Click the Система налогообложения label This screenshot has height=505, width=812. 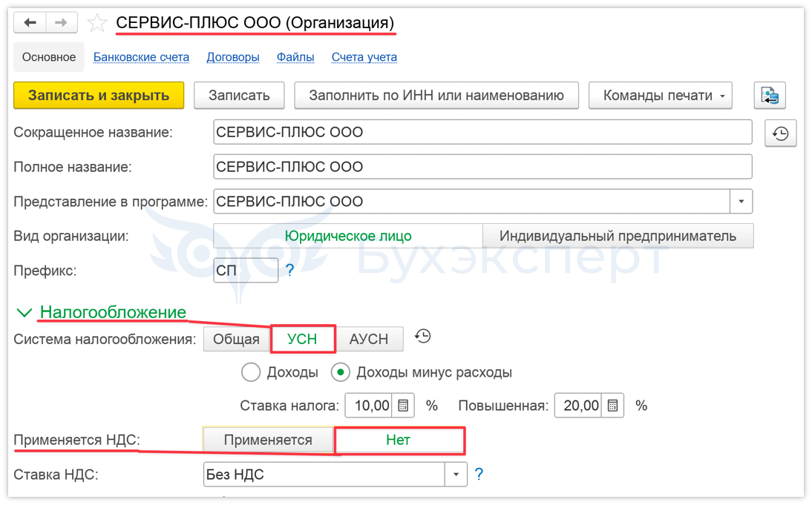coord(105,340)
